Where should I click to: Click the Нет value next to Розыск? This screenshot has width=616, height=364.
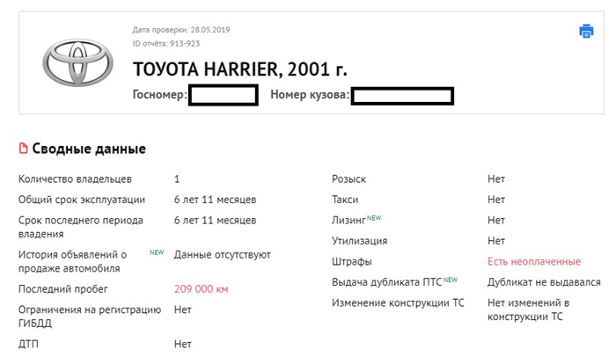click(x=496, y=179)
